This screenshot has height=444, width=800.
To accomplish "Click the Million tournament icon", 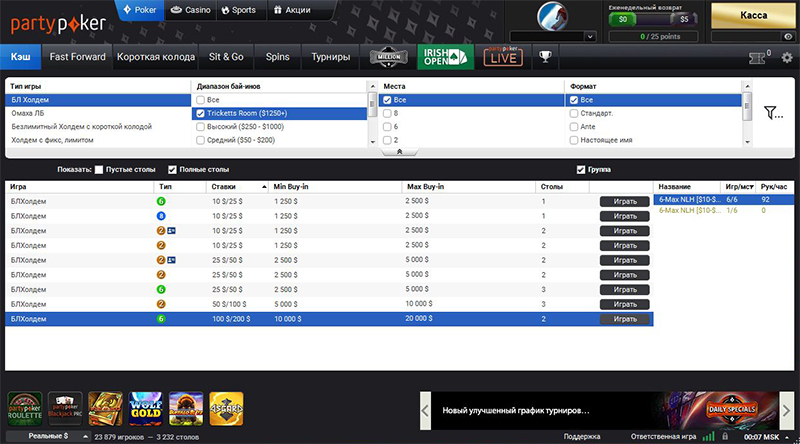I will (x=387, y=57).
